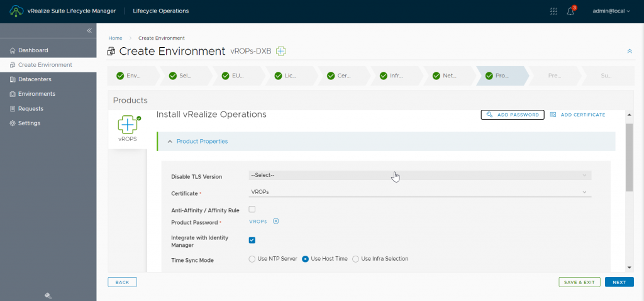This screenshot has height=301, width=644.
Task: Open the apps grid menu icon
Action: point(553,11)
